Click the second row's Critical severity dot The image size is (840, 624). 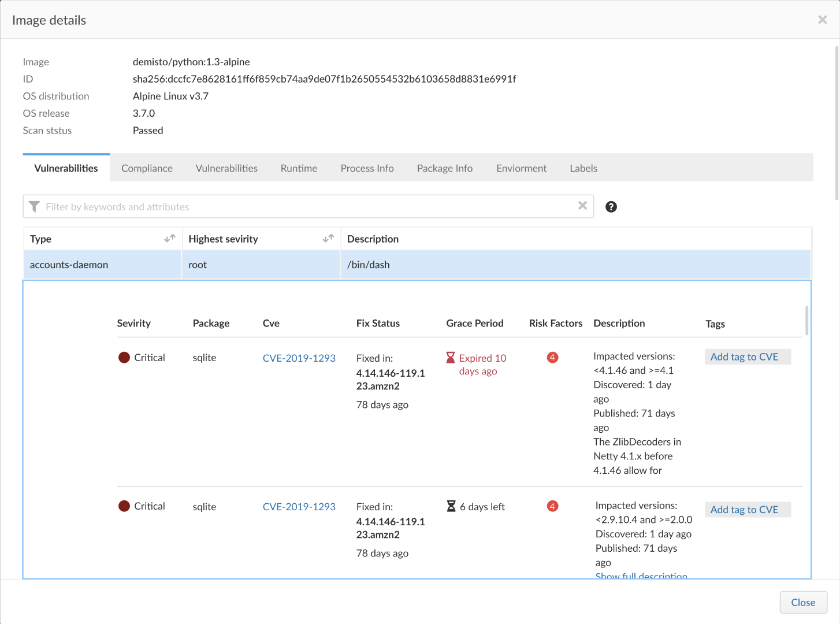click(124, 506)
